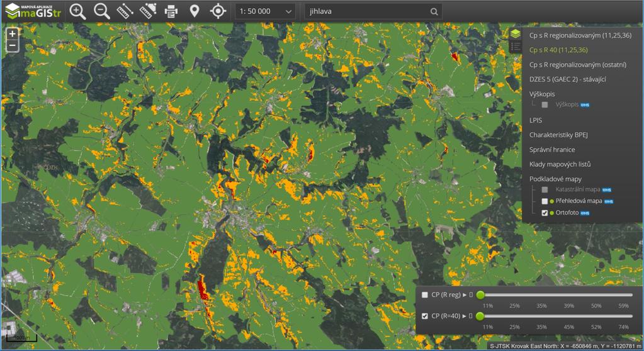Click the maGIStr application logo
The height and width of the screenshot is (351, 644).
(33, 11)
